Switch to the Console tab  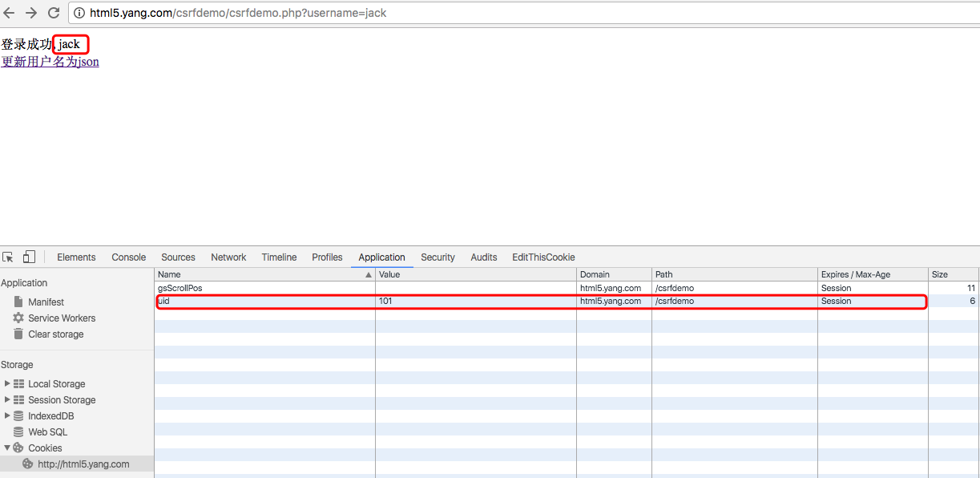click(x=128, y=257)
